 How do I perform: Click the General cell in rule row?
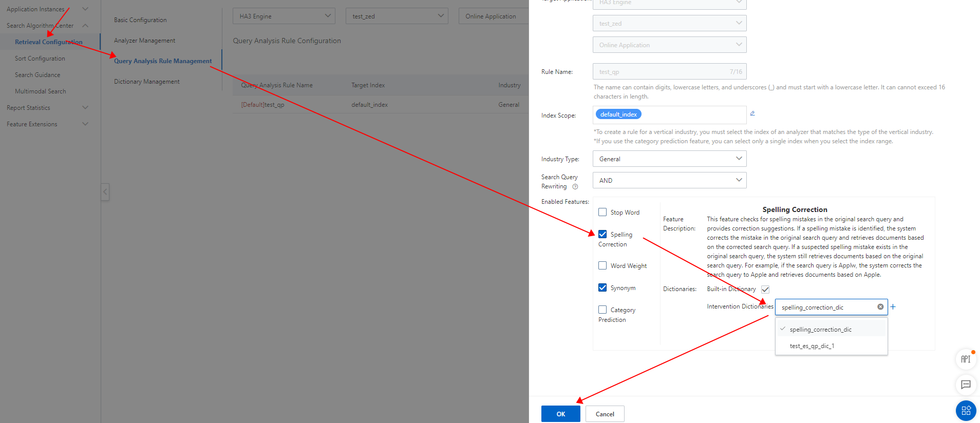click(508, 105)
